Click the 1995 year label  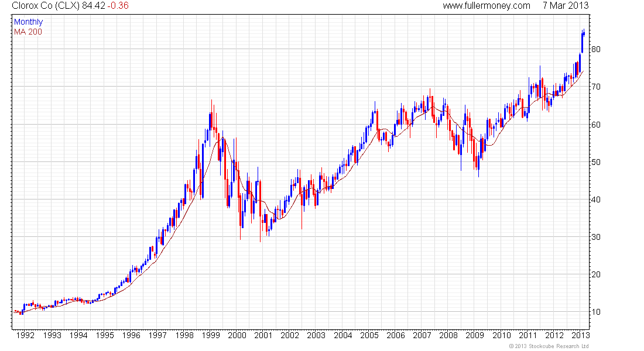pos(105,335)
